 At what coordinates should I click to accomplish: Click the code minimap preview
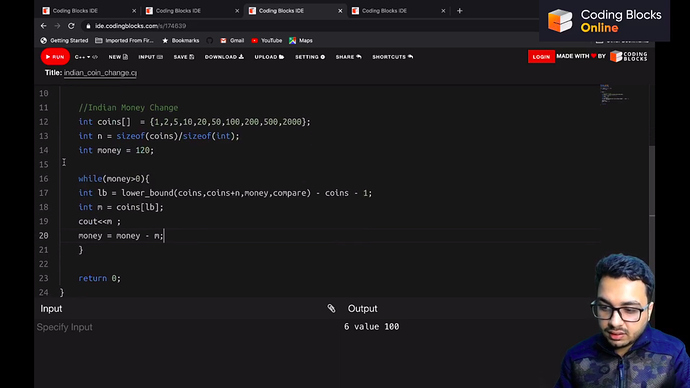pyautogui.click(x=615, y=95)
